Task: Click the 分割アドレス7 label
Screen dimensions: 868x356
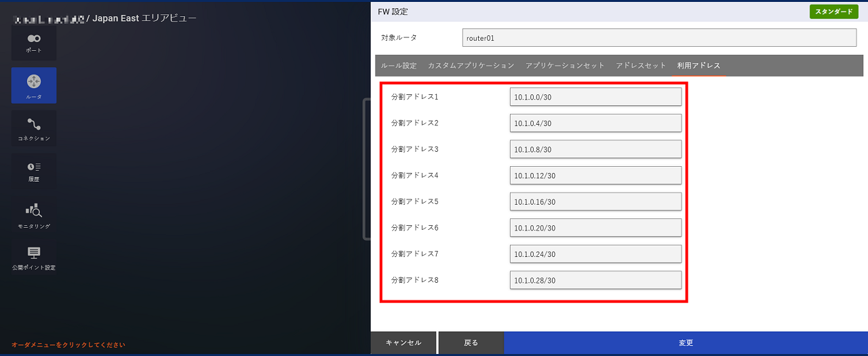Action: (415, 254)
